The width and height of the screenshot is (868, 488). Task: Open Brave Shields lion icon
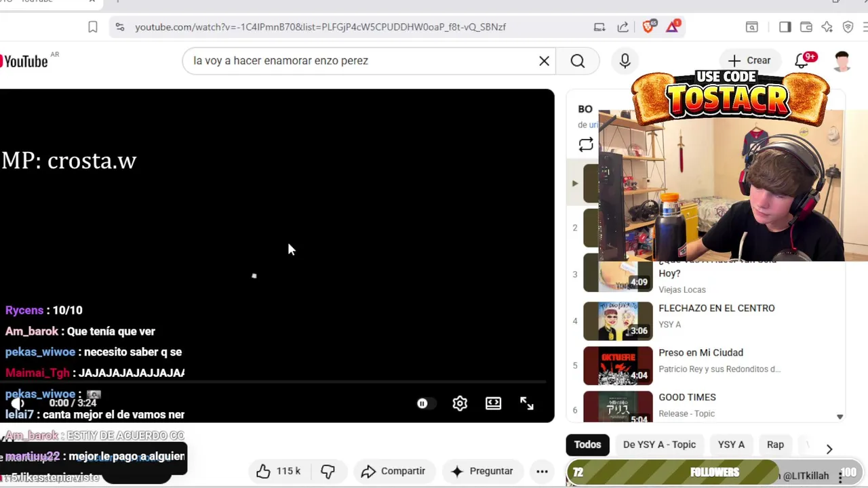tap(648, 26)
